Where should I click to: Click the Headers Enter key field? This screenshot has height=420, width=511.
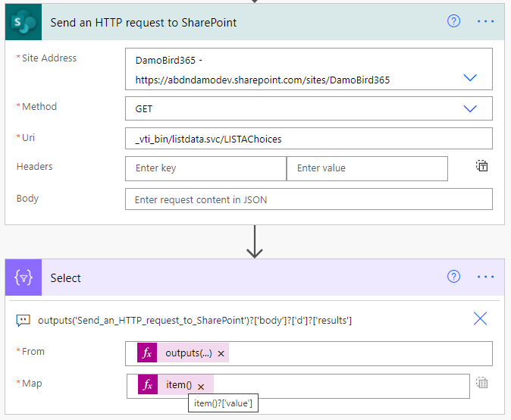click(x=205, y=168)
